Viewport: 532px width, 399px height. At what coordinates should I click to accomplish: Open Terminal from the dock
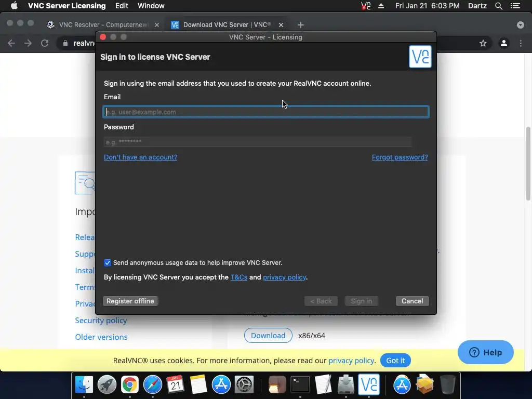(x=300, y=385)
